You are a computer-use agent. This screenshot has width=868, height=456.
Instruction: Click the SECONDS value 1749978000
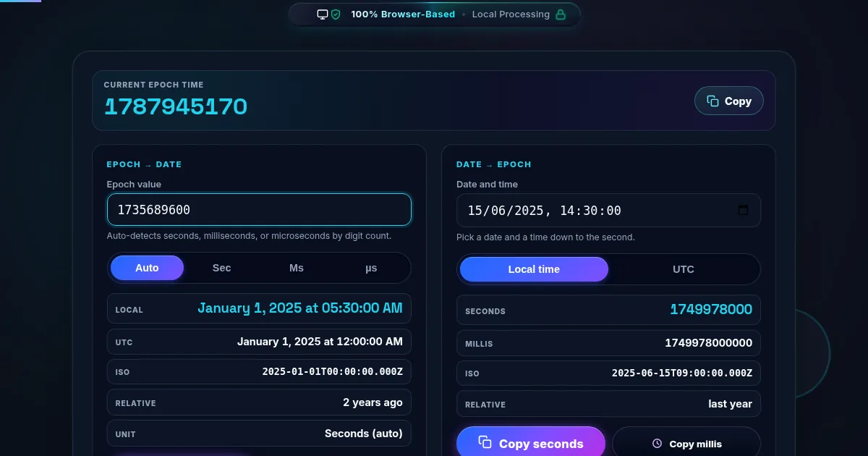tap(711, 310)
